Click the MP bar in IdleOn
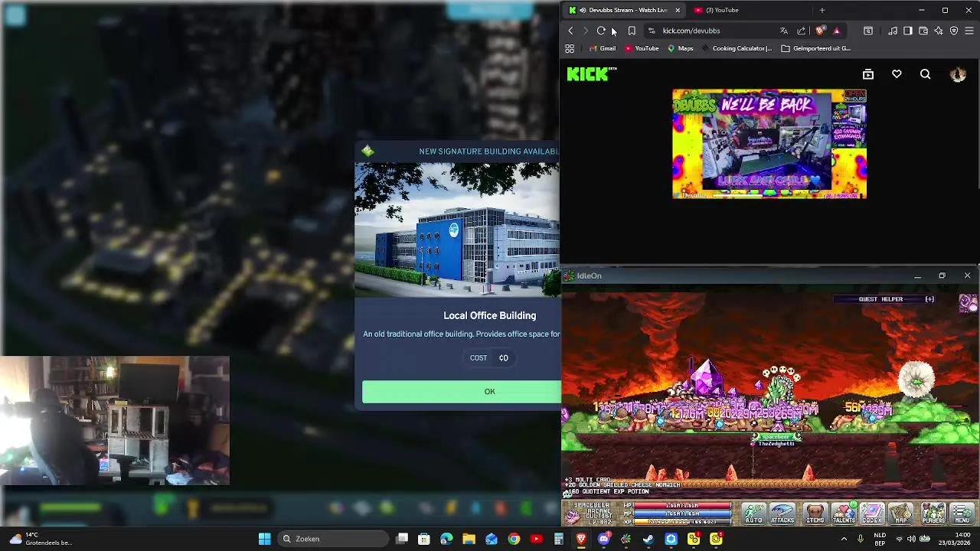 tap(681, 514)
